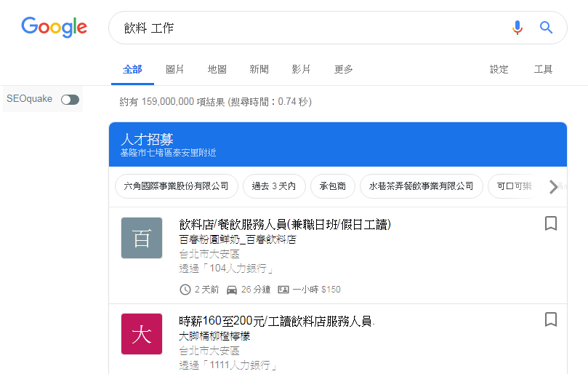
Task: Open the Google logo homepage link
Action: tap(54, 27)
